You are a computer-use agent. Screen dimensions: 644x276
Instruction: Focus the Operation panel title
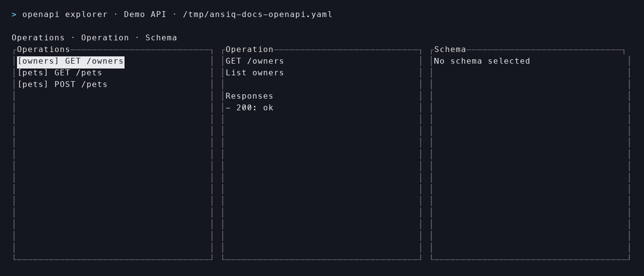(x=250, y=50)
